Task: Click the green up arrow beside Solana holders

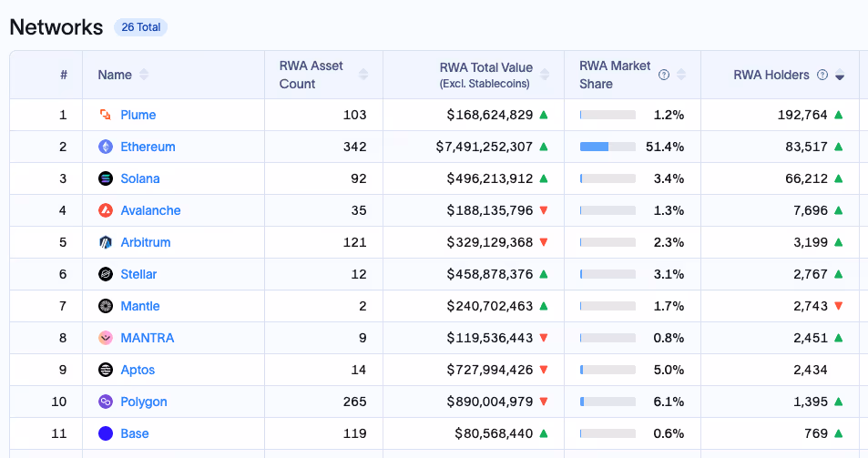Action: [x=839, y=178]
